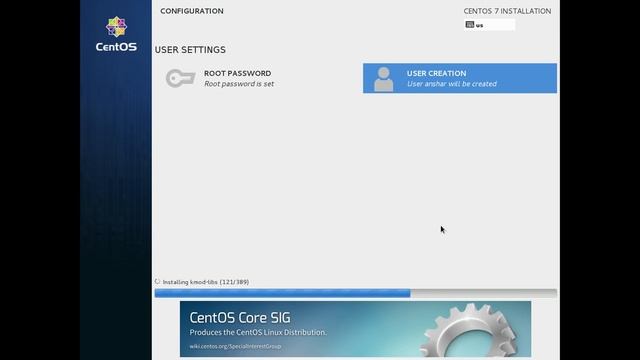Image resolution: width=640 pixels, height=360 pixels.
Task: Click the spinner icon beside installing status
Action: [x=158, y=282]
